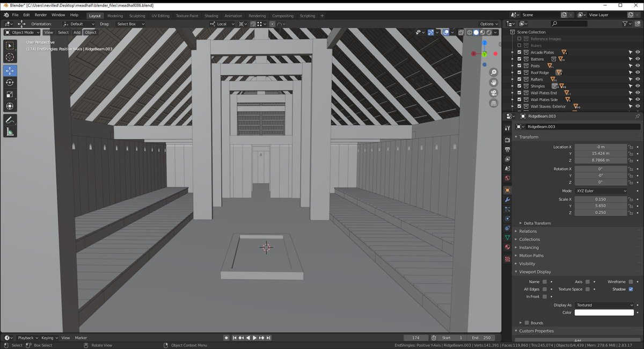Open the timeline Marker menu
Viewport: 644px width, 349px height.
click(81, 338)
